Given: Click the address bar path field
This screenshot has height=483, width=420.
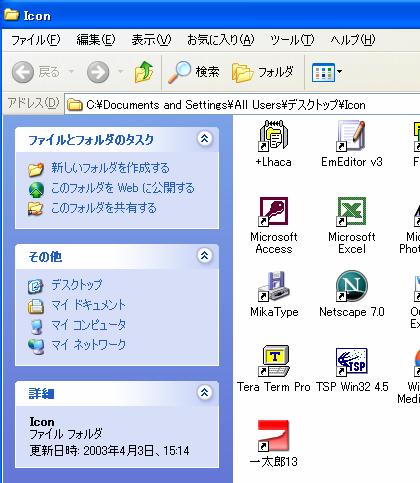Looking at the screenshot, I should click(243, 105).
